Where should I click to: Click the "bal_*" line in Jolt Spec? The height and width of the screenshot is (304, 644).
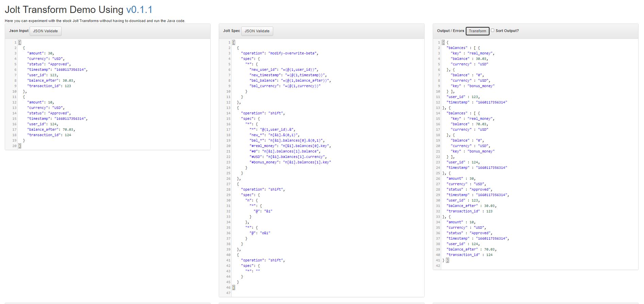coord(287,140)
